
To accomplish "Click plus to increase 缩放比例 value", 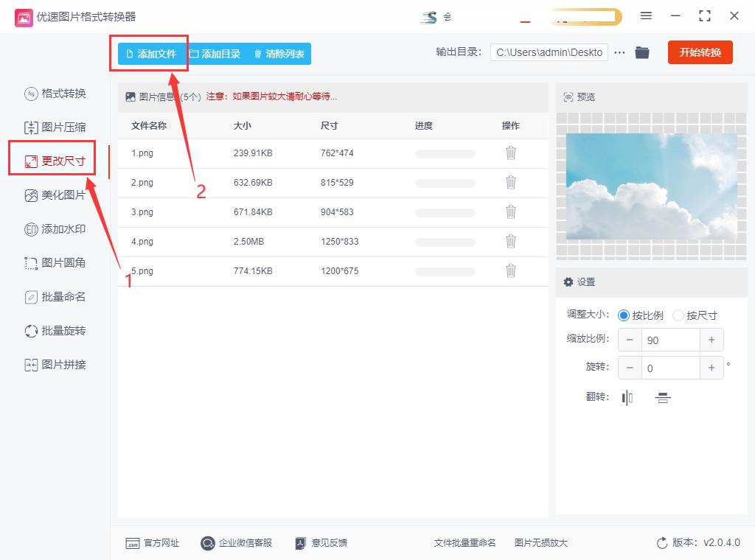I will pyautogui.click(x=711, y=340).
